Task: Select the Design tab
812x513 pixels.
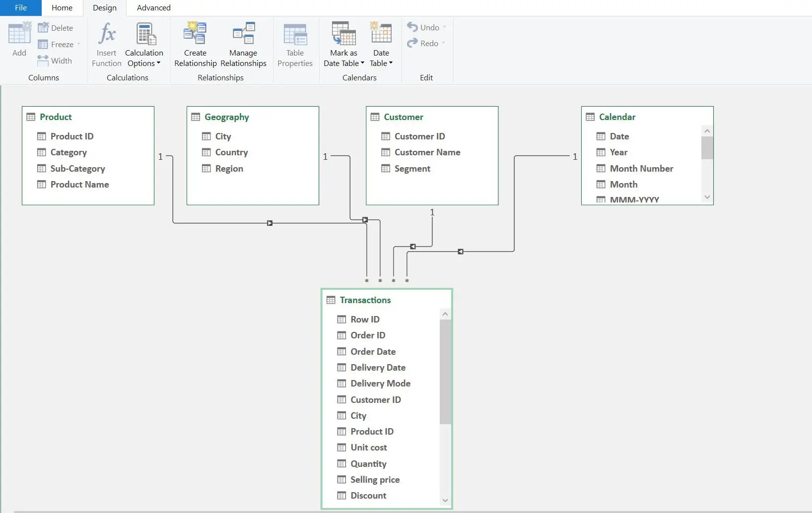Action: [105, 8]
